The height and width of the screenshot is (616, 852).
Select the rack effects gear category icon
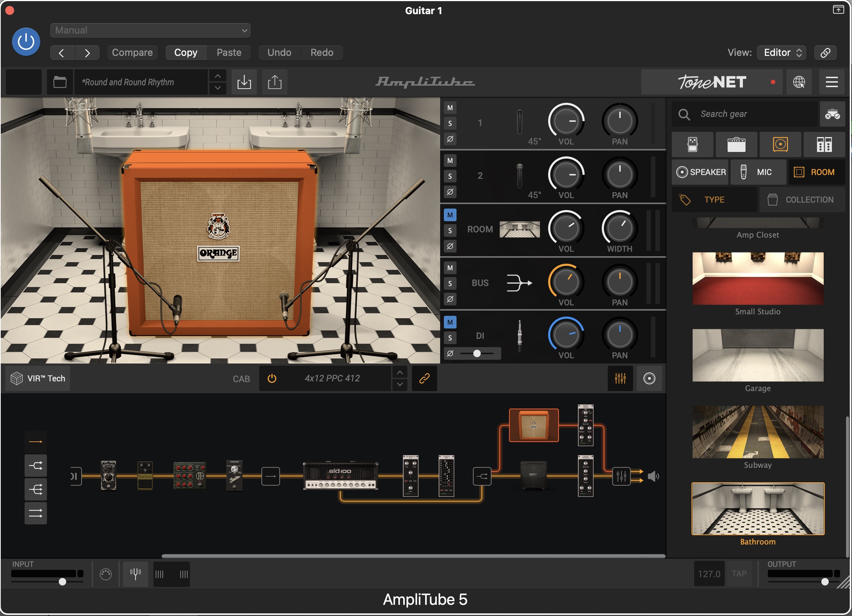click(824, 145)
